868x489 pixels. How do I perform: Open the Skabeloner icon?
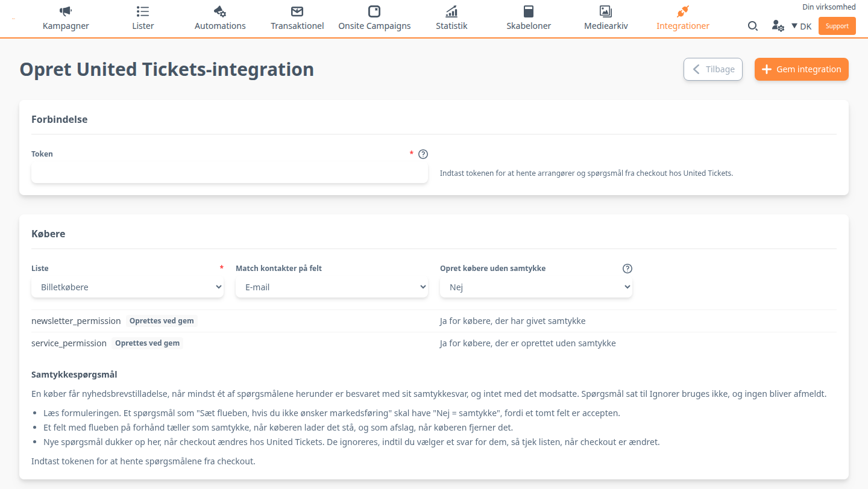pos(529,11)
